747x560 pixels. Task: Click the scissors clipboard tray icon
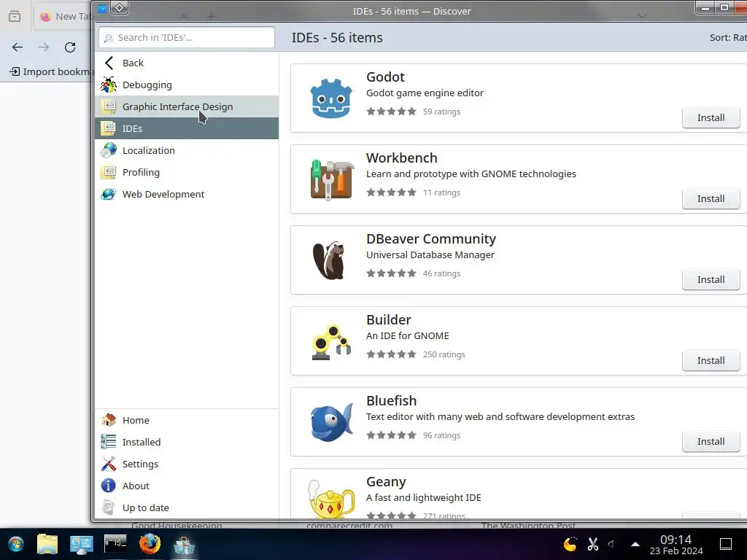tap(592, 543)
